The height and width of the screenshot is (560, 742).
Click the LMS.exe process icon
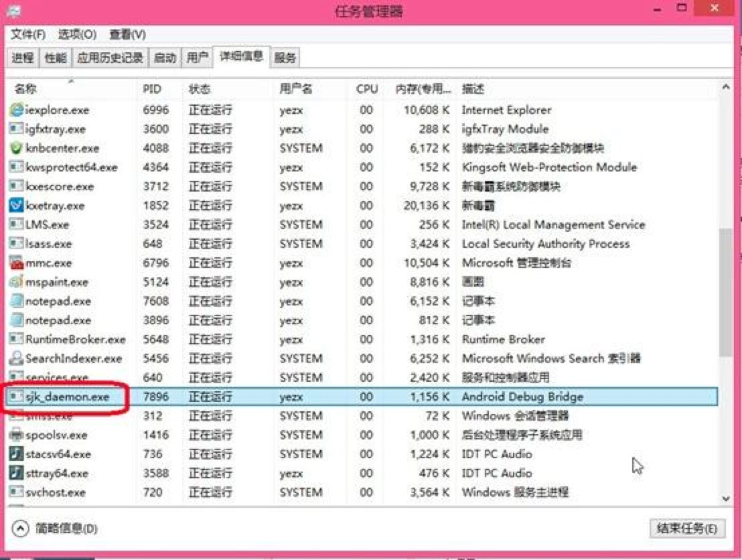pyautogui.click(x=17, y=224)
